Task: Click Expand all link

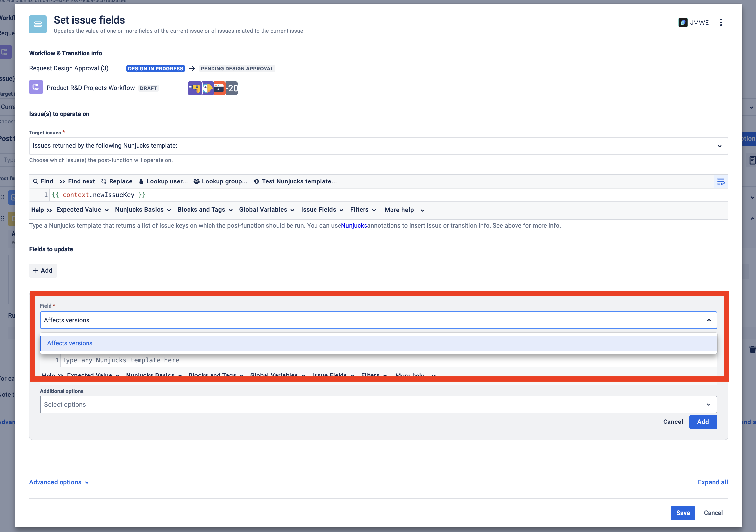Action: [x=713, y=482]
